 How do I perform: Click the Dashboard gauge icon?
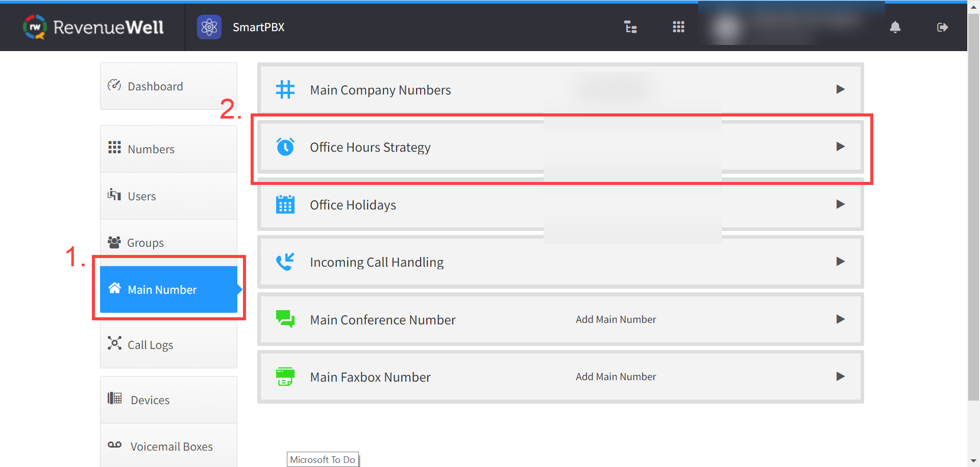(114, 85)
